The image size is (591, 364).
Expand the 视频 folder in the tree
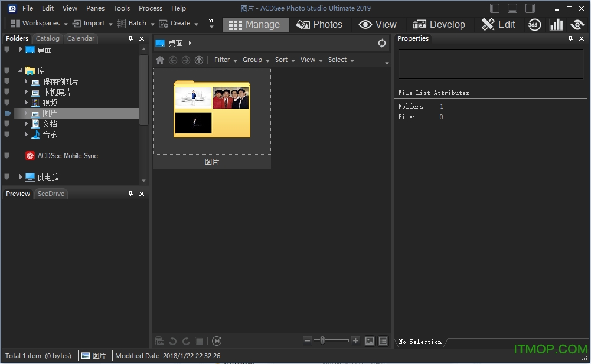click(x=26, y=102)
